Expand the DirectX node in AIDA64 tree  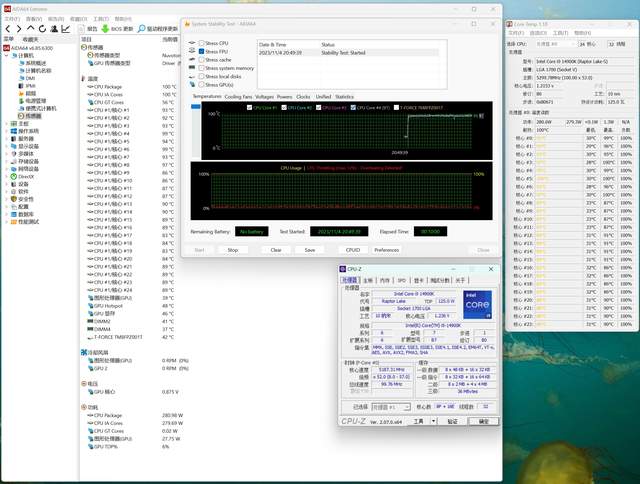7,176
